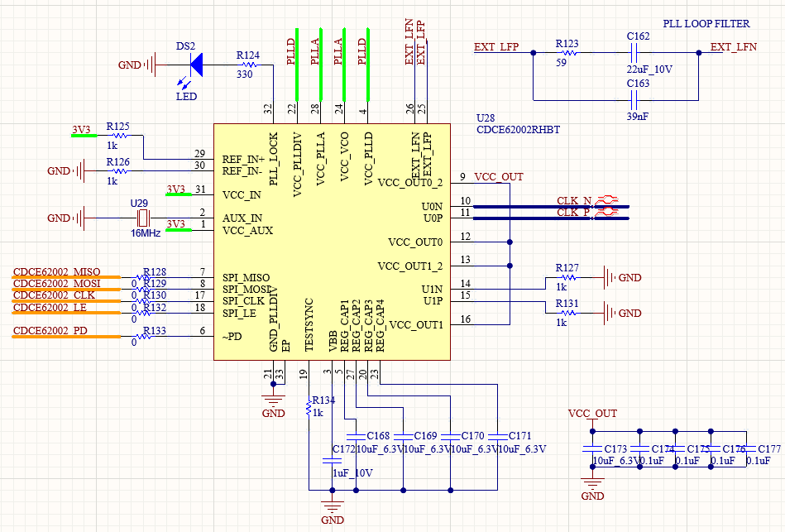
Task: Click the U28 designator text
Action: (486, 118)
